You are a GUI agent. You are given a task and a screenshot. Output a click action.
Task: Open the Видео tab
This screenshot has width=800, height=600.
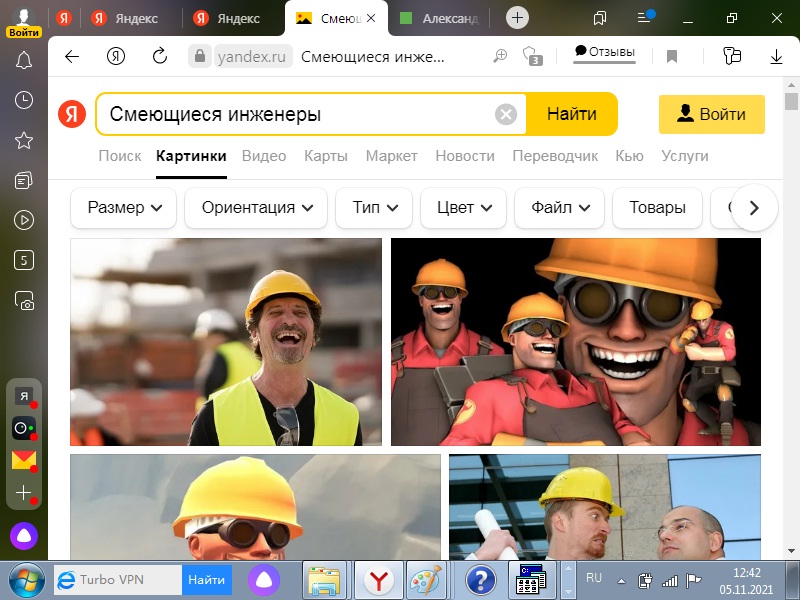[x=264, y=156]
